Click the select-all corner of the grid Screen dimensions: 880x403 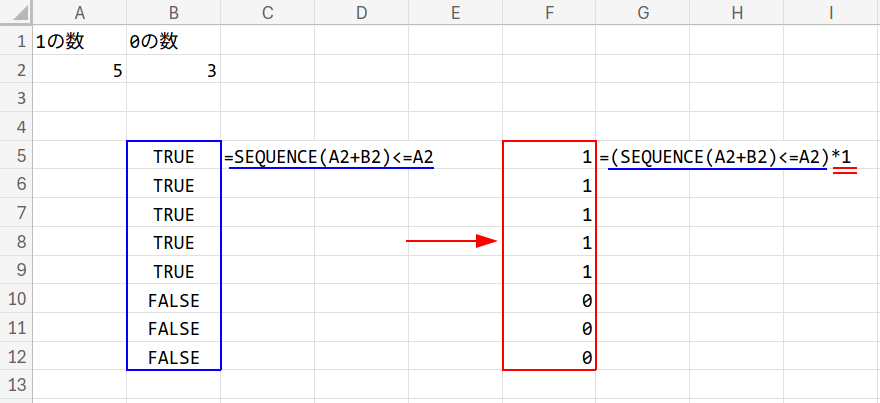(x=16, y=13)
